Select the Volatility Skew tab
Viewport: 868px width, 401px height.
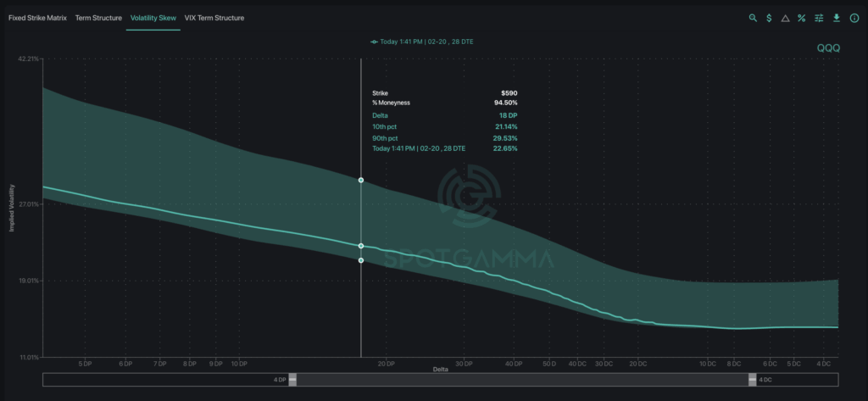(153, 18)
